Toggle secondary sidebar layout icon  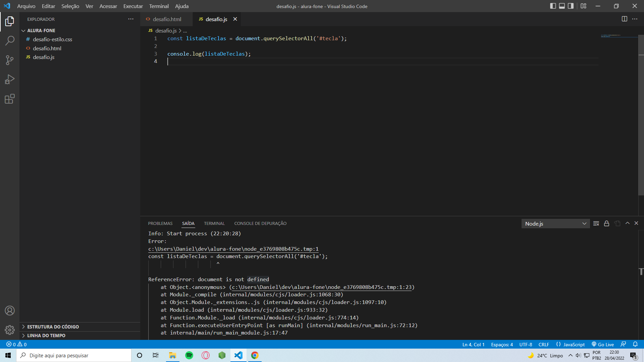click(571, 6)
